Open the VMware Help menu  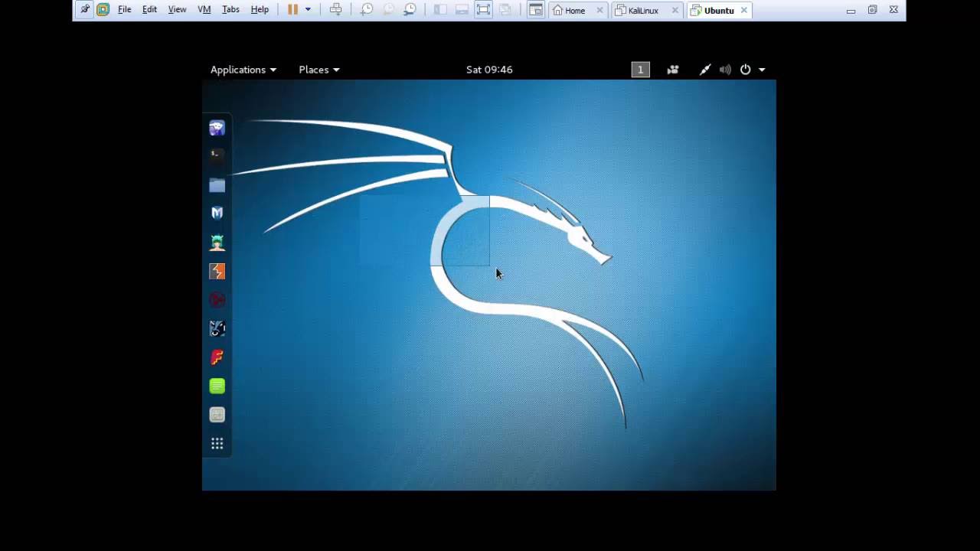tap(260, 10)
